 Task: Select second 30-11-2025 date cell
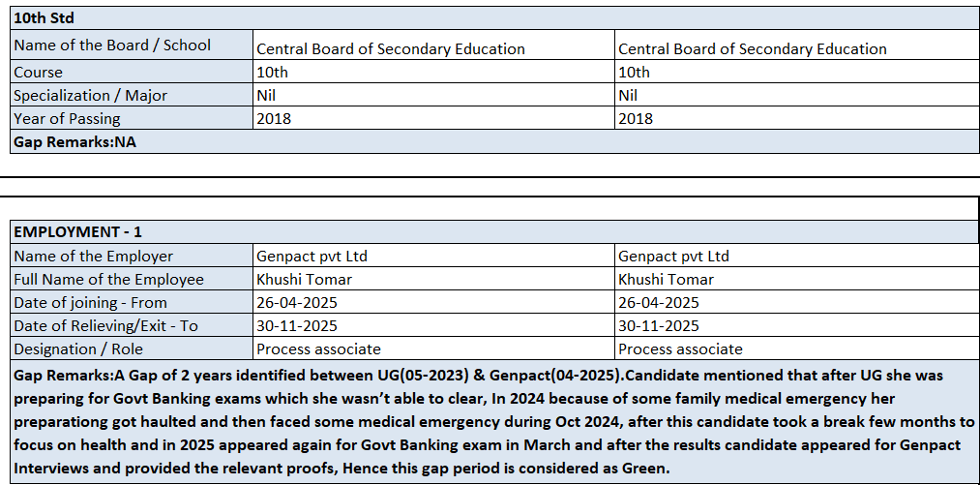coord(658,325)
